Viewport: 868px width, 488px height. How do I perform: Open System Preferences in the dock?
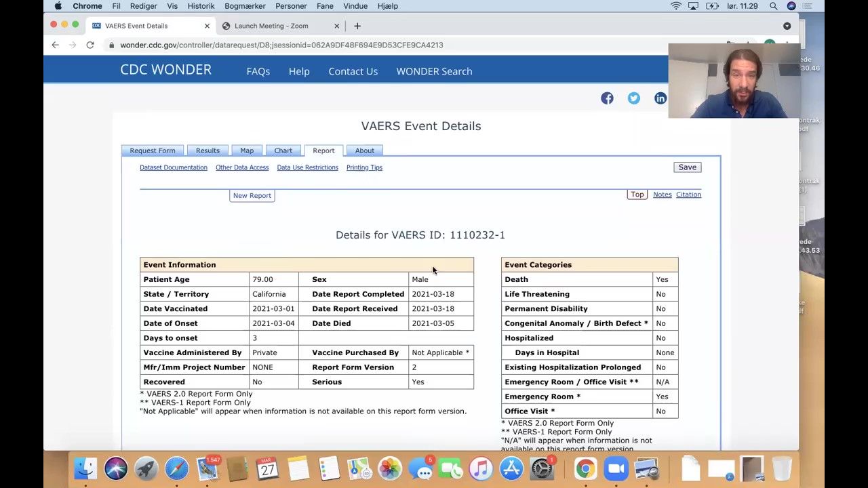(542, 468)
